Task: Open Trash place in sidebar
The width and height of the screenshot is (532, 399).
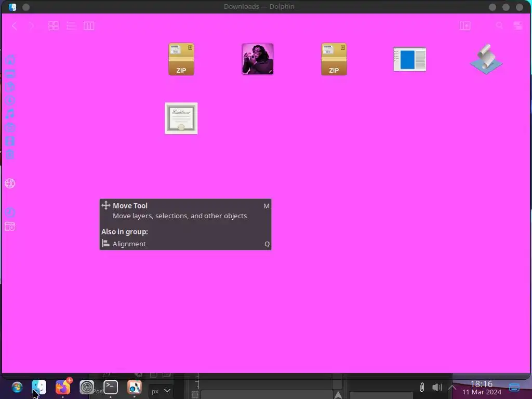Action: point(10,155)
